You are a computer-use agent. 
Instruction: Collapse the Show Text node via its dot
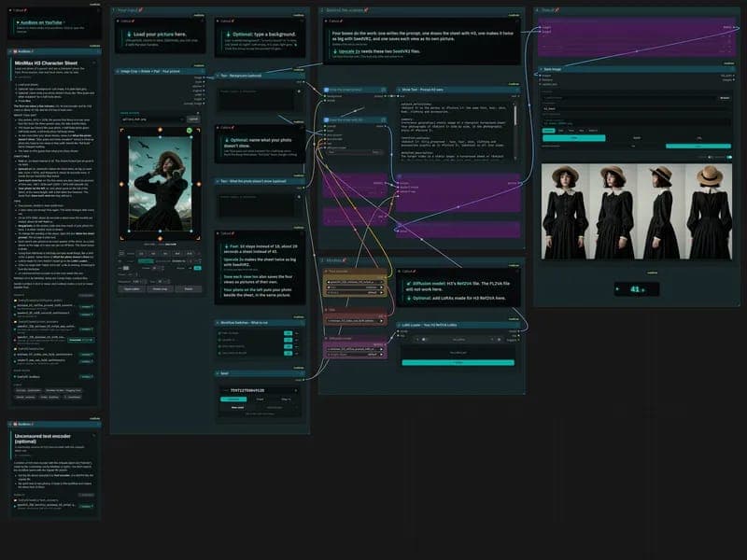point(400,90)
